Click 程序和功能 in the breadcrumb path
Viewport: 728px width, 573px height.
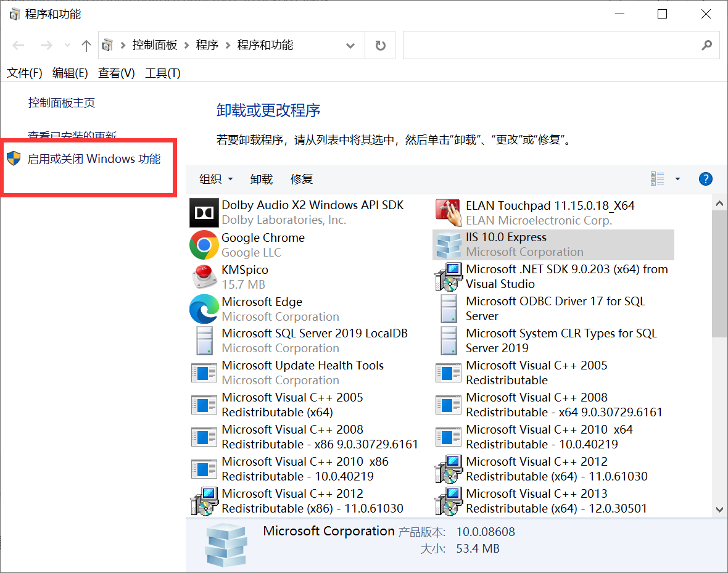(x=265, y=45)
